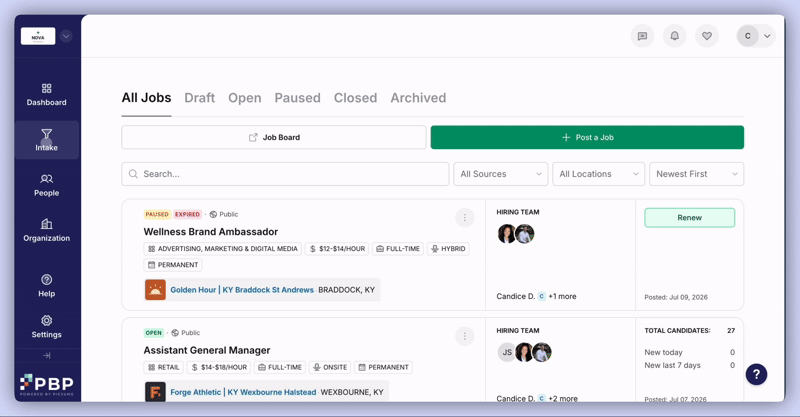Click Posted: Jul 09, 2026 date
Screen dimensions: 800x417
pos(676,297)
